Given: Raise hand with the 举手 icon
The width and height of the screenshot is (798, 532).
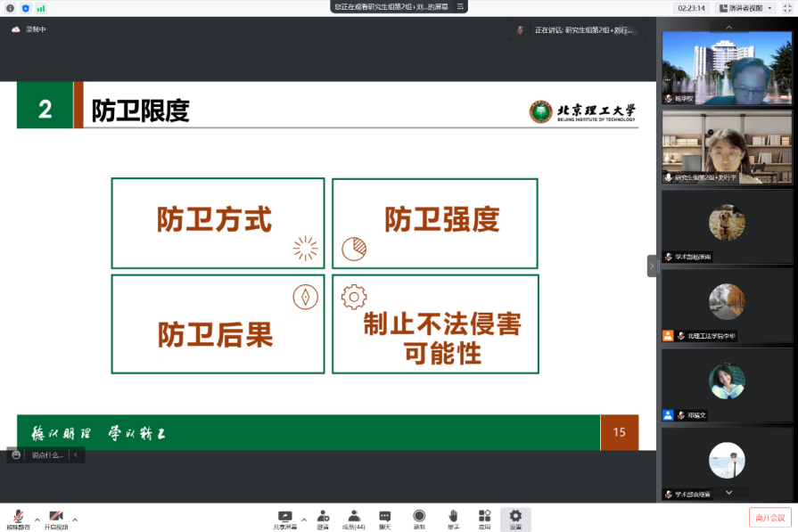Looking at the screenshot, I should coord(453,519).
